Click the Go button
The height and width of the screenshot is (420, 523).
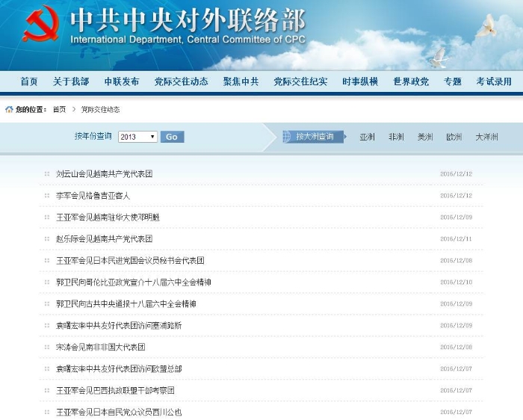click(172, 137)
